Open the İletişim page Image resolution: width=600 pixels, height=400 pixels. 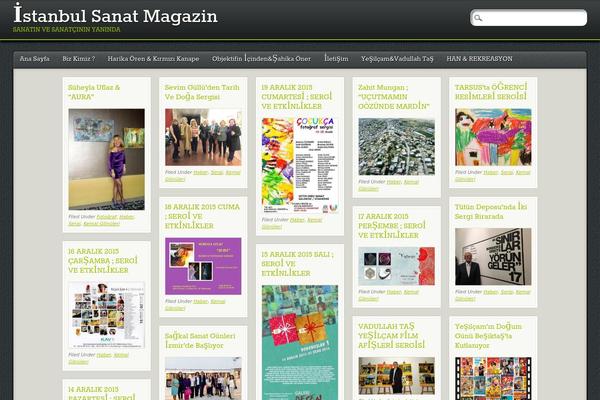click(x=336, y=59)
